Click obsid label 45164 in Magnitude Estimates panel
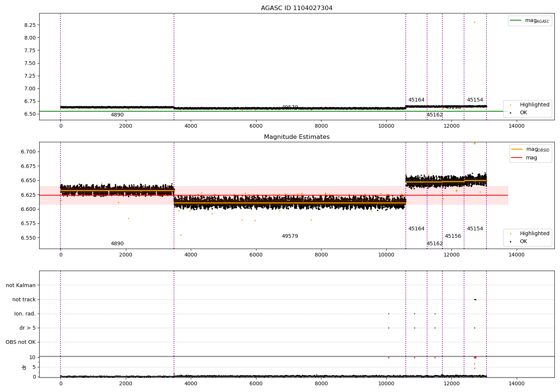560x392 pixels. 416,229
